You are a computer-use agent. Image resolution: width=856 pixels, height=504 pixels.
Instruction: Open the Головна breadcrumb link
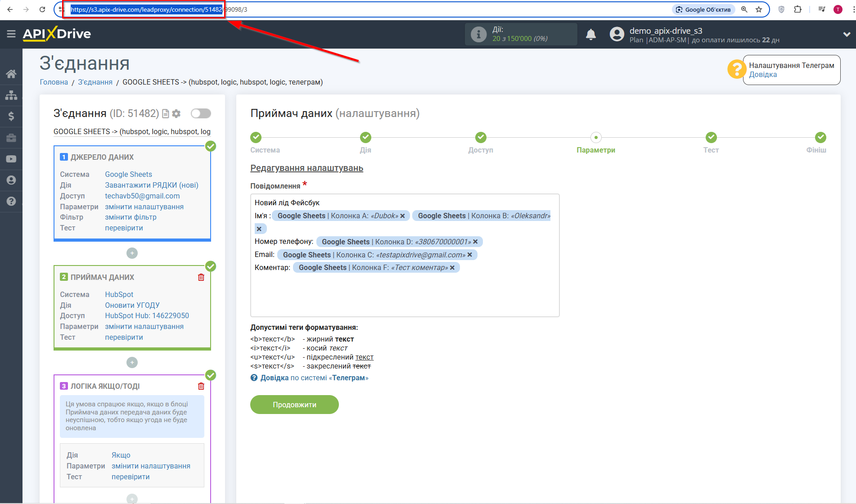pos(54,82)
